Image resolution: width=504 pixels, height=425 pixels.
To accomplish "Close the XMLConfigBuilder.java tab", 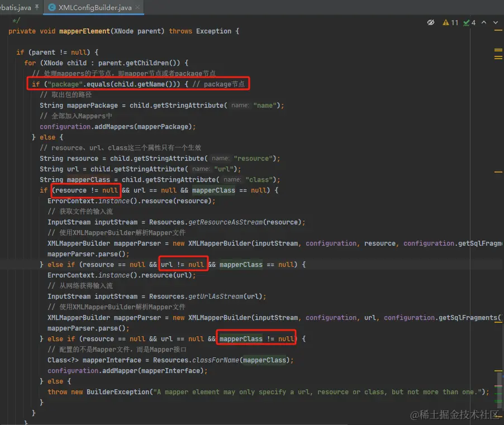I will point(137,7).
